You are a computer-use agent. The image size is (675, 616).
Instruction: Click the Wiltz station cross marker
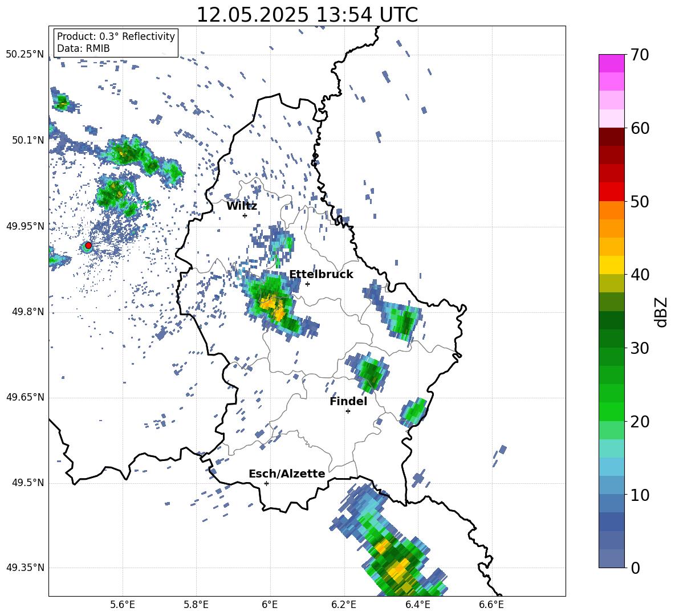(245, 215)
